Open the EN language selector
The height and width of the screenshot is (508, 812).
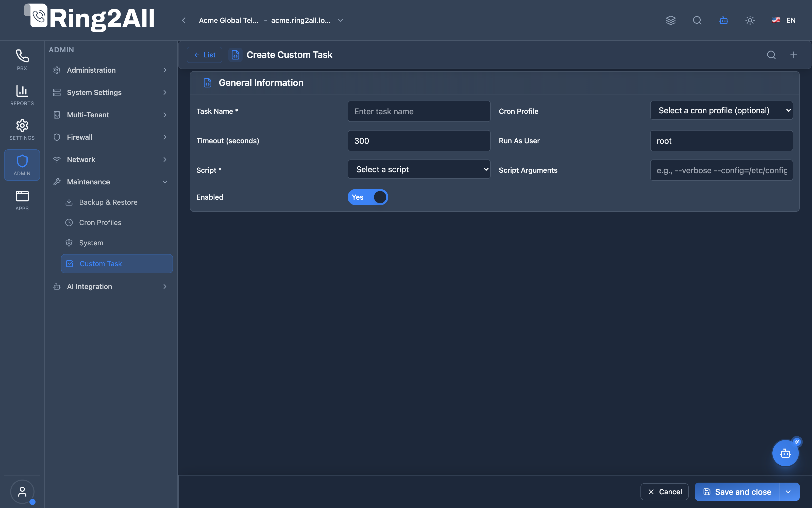click(x=784, y=20)
